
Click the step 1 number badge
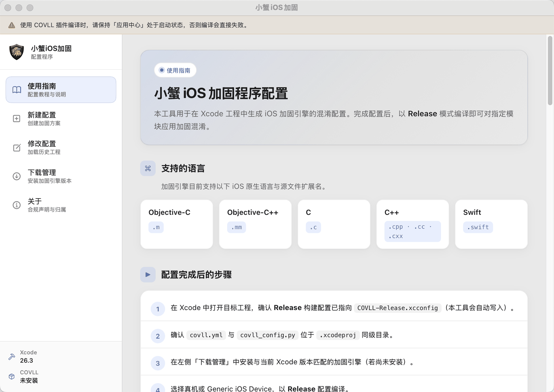tap(157, 309)
